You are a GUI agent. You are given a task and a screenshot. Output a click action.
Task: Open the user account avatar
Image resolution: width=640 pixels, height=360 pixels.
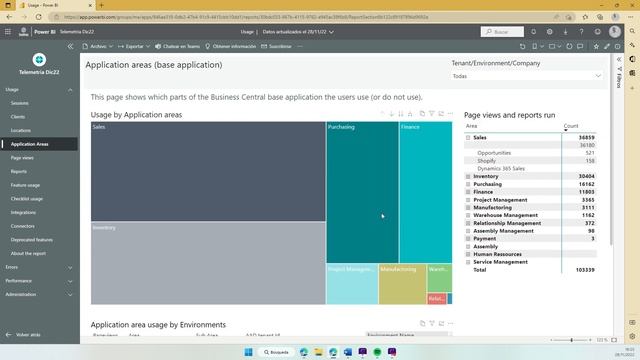[x=615, y=31]
